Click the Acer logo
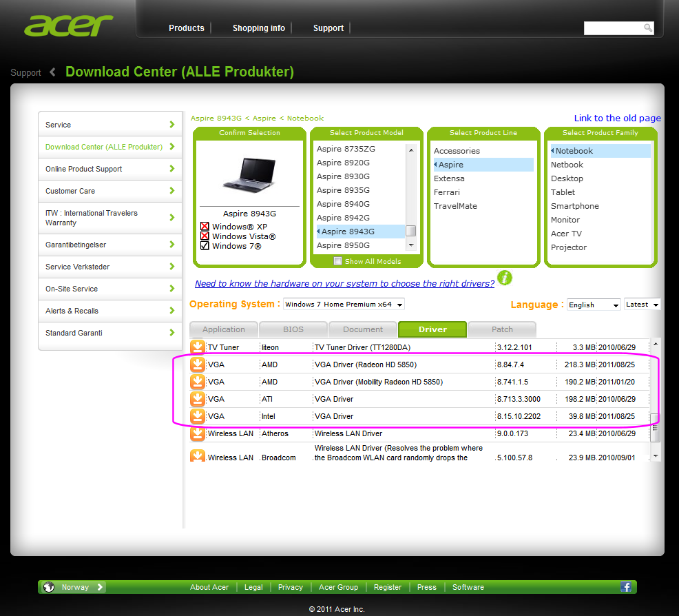The width and height of the screenshot is (679, 616). 68,26
